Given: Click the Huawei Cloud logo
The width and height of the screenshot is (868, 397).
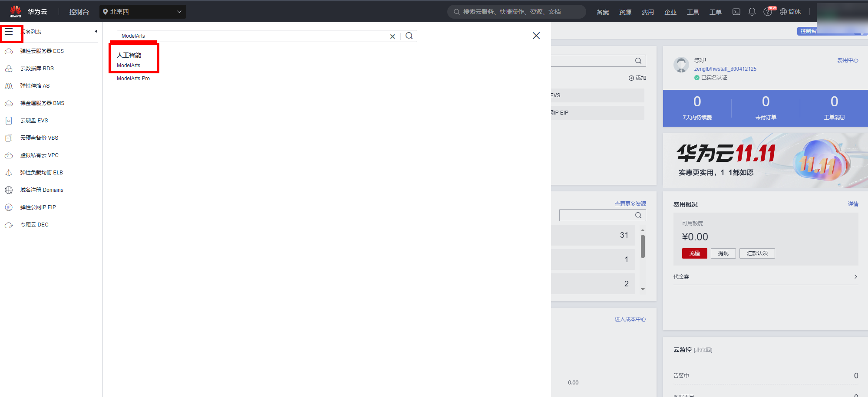Looking at the screenshot, I should [x=28, y=12].
